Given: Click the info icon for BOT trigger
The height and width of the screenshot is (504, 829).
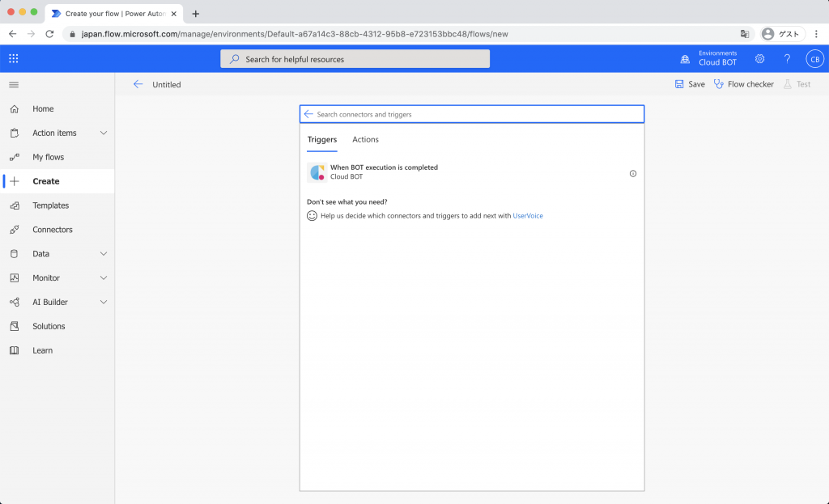Looking at the screenshot, I should coord(633,173).
